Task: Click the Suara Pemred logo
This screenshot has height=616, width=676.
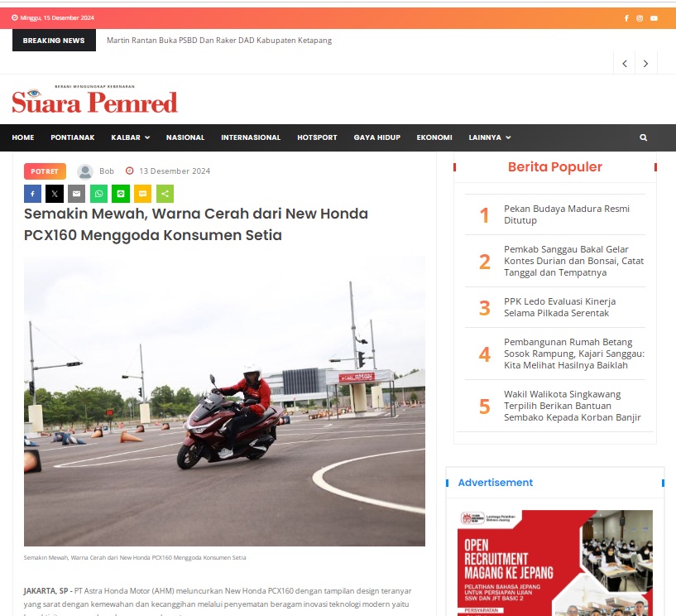Action: click(95, 99)
